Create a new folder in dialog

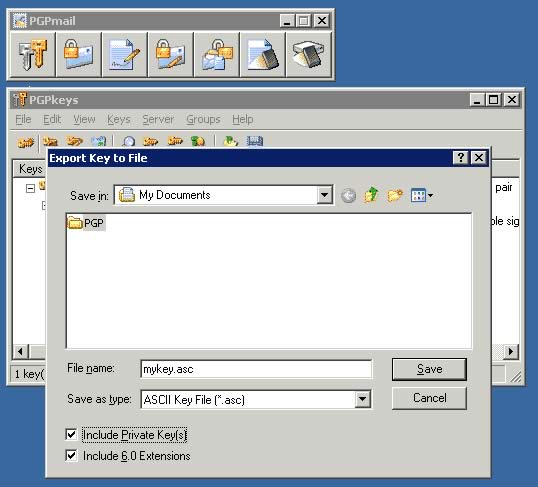pos(395,196)
